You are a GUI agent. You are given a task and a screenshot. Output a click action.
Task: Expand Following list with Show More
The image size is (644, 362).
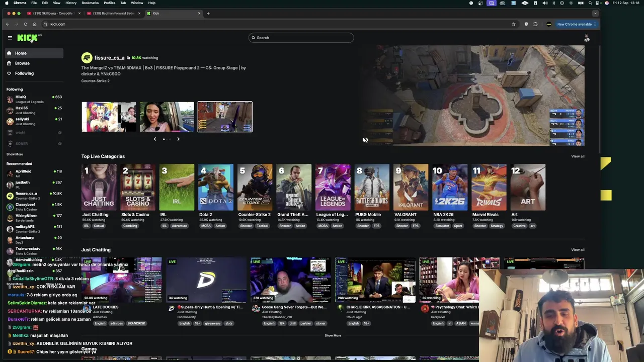tap(15, 154)
